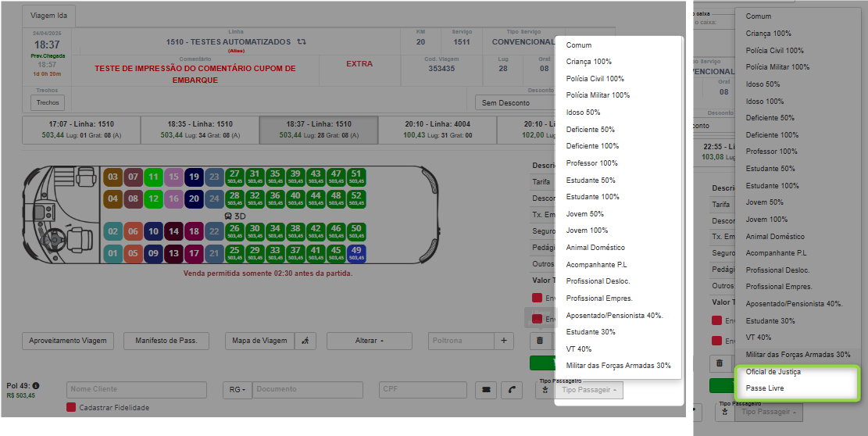
Task: Select the 22:55 trip tab priced 103,08
Action: click(715, 152)
